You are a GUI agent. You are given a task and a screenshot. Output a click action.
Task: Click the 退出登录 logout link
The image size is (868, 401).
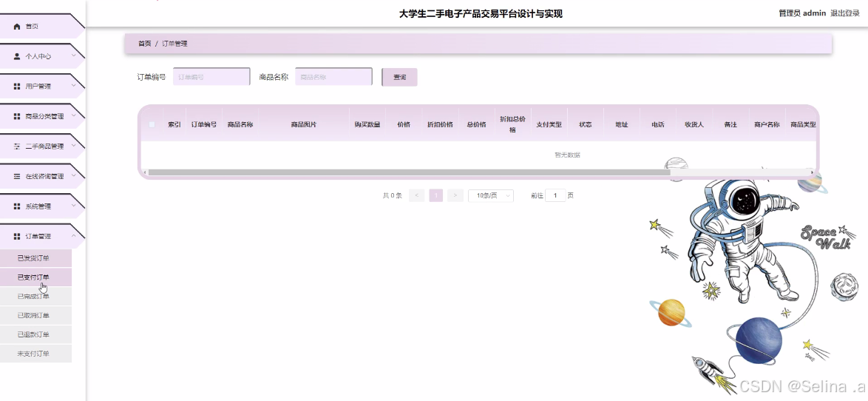[x=845, y=13]
